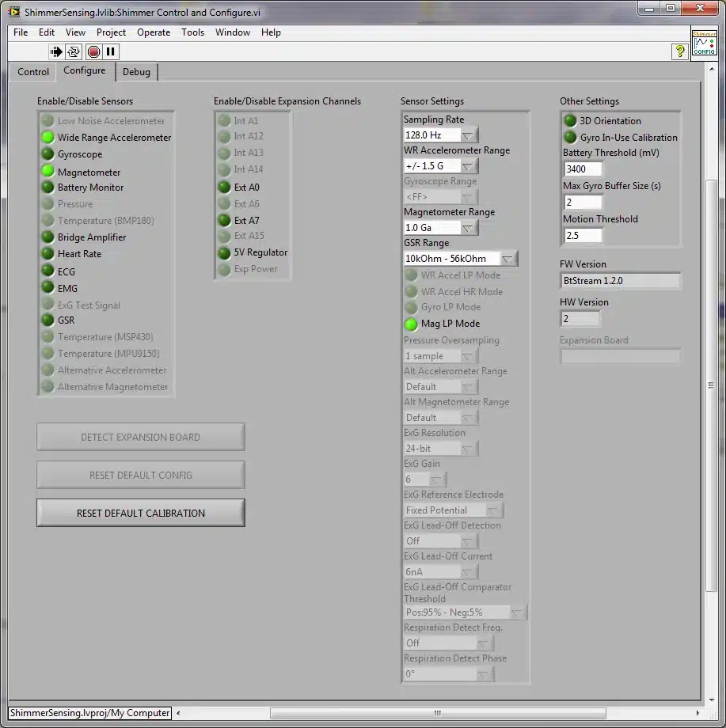The image size is (726, 728).
Task: Click the Run Continuously toolbar icon
Action: [x=74, y=51]
